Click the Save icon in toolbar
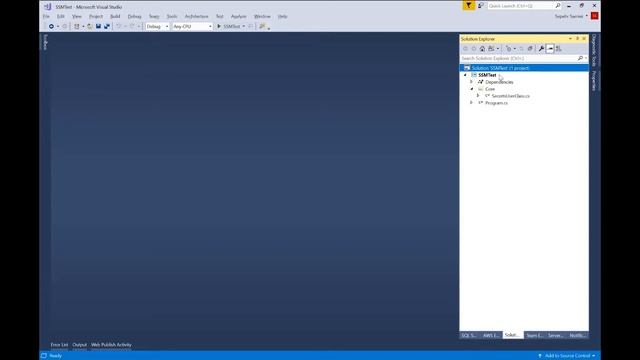The image size is (640, 360). point(98,26)
